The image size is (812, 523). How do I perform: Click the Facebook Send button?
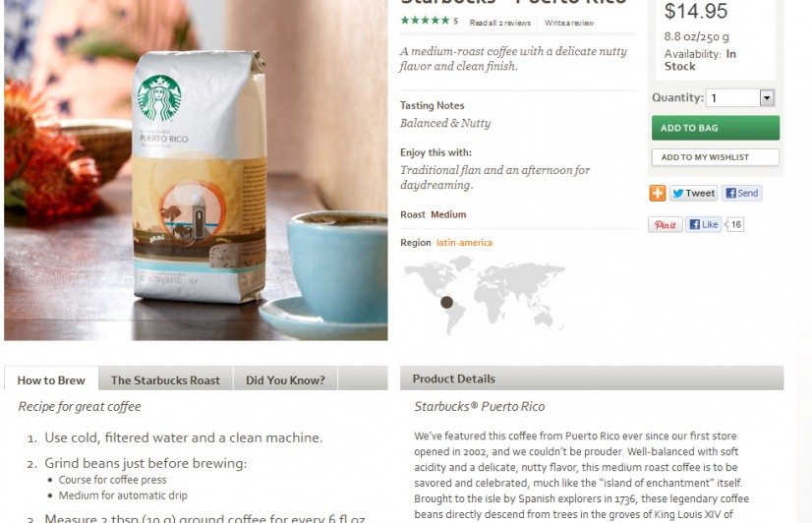coord(741,194)
